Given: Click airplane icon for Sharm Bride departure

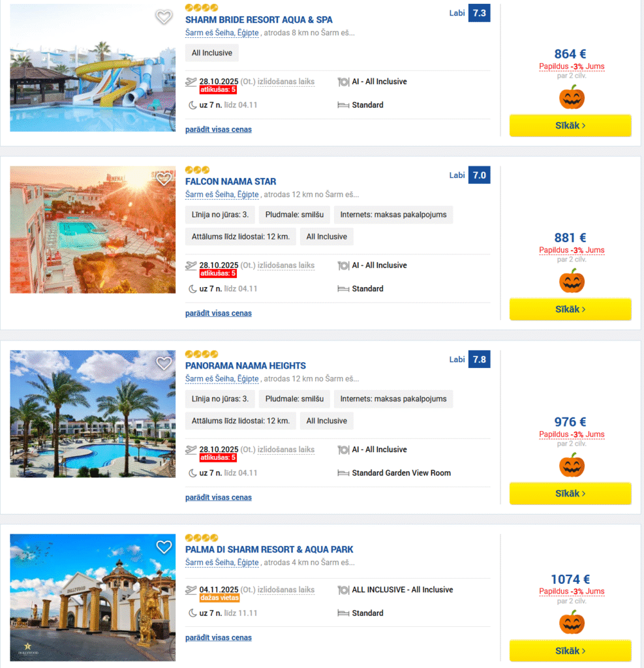Looking at the screenshot, I should click(191, 82).
